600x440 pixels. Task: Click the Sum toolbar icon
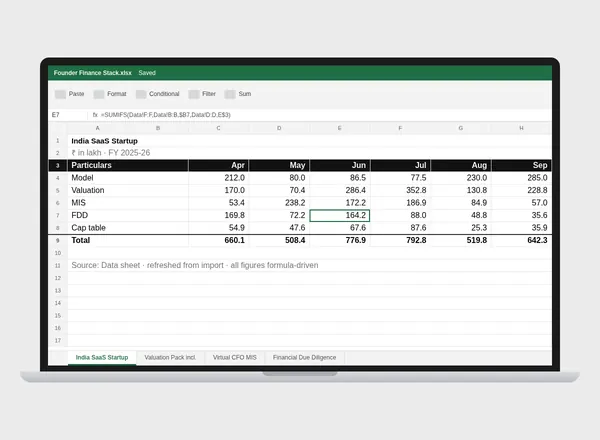click(x=230, y=94)
